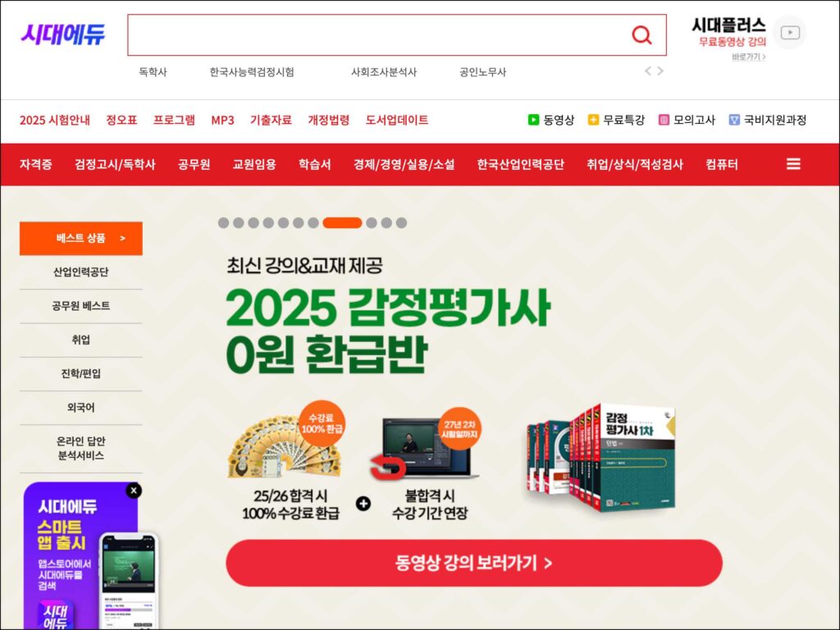Open the 공무원 menu item

tap(194, 164)
